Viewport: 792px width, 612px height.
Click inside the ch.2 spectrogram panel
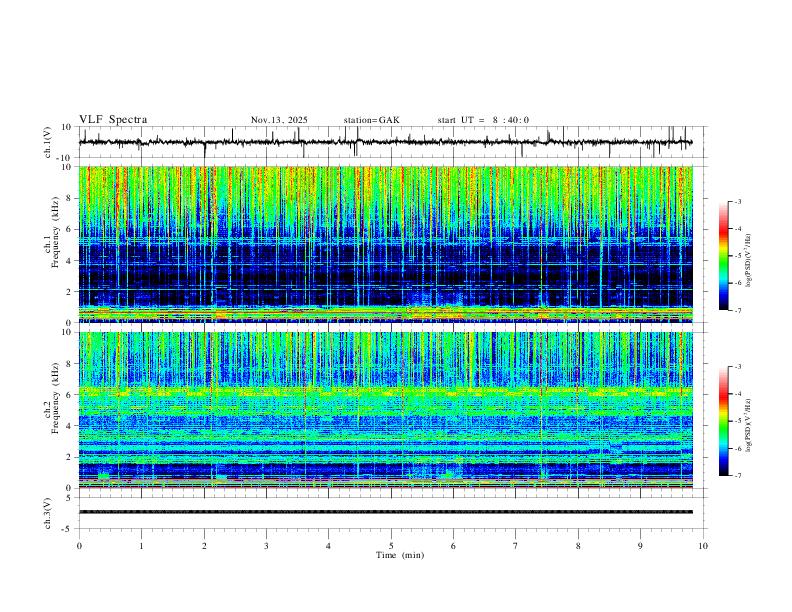[x=385, y=410]
